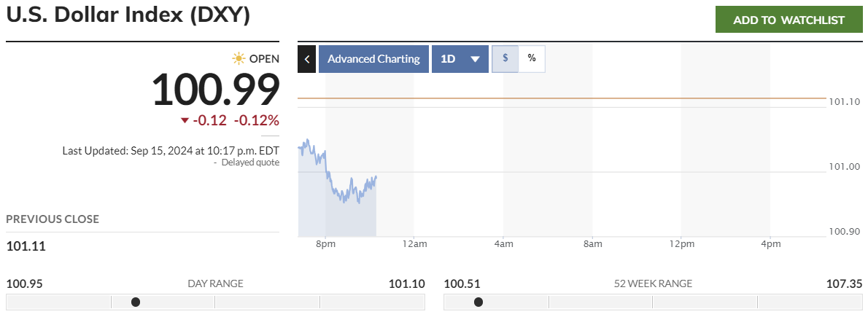Click the dropdown arrow next to 1D
868x317 pixels.
click(475, 59)
